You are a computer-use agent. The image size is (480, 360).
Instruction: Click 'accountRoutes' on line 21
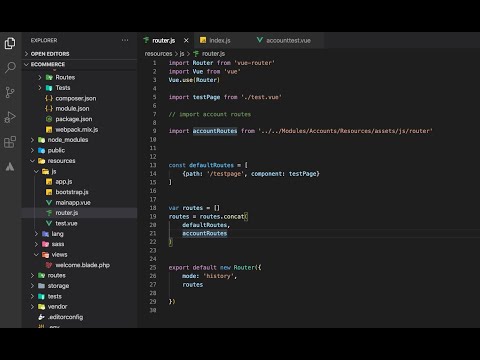pyautogui.click(x=205, y=233)
